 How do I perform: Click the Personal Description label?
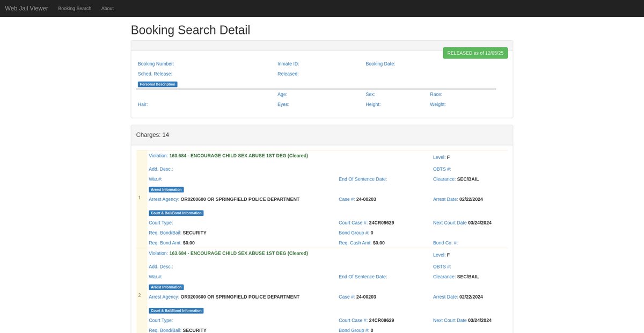pyautogui.click(x=157, y=84)
